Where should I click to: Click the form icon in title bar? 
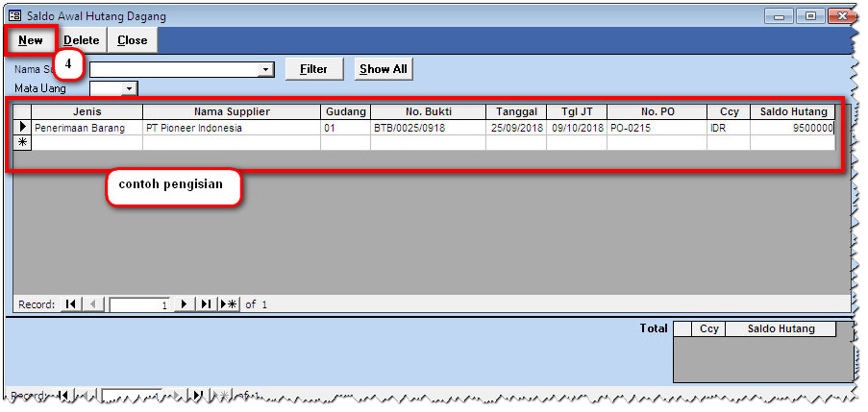pyautogui.click(x=14, y=15)
